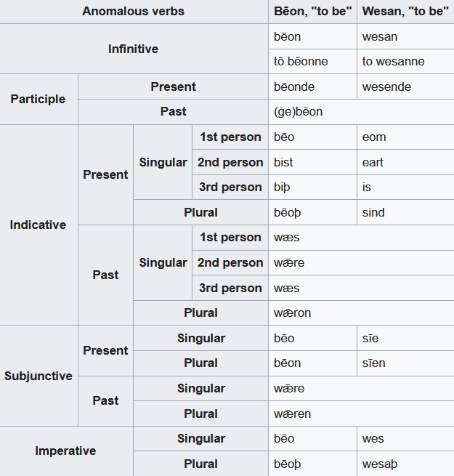
Task: Click the "sind" cell
Action: pos(373,212)
